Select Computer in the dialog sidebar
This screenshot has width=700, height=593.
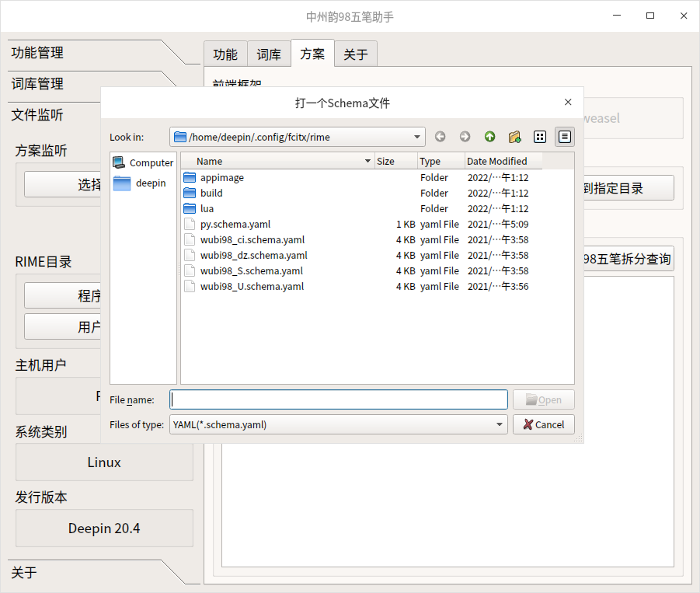143,162
